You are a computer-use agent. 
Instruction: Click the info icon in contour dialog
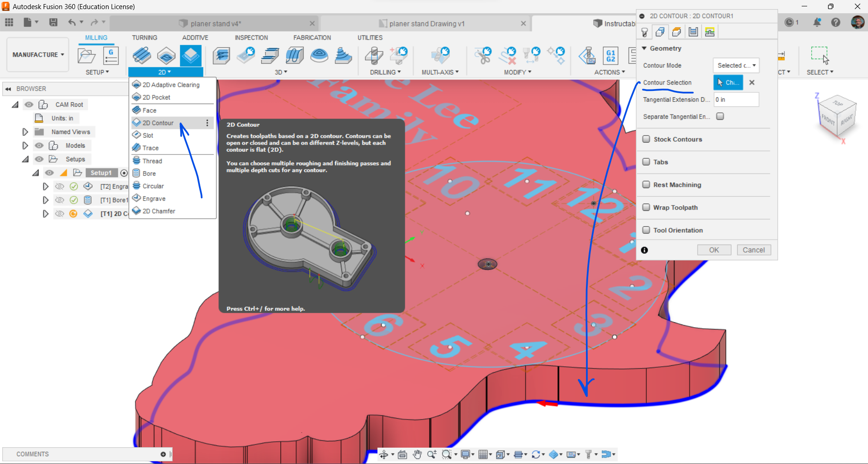click(645, 250)
